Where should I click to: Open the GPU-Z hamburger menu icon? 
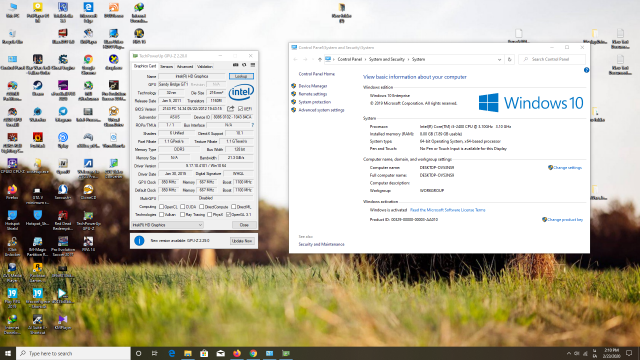pyautogui.click(x=253, y=65)
